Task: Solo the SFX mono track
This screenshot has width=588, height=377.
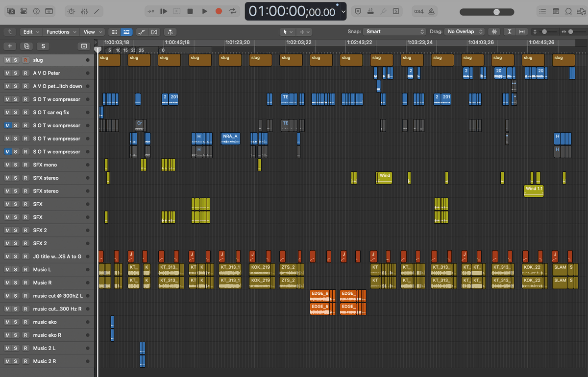Action: (16, 165)
